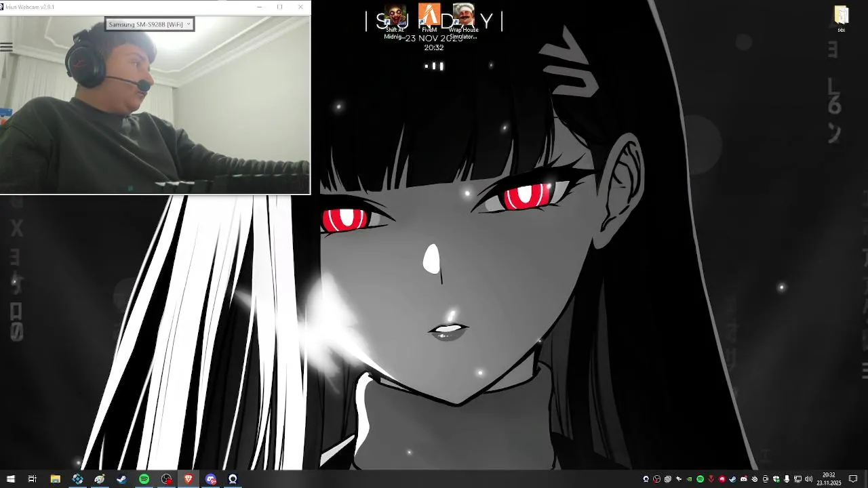Select the Iriun Webcam taskbar button
The width and height of the screenshot is (868, 488).
[233, 479]
